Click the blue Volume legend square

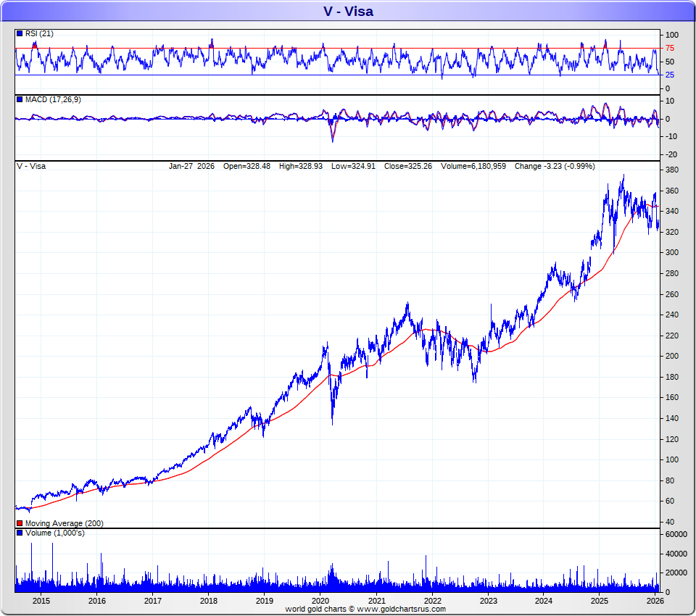pyautogui.click(x=20, y=533)
